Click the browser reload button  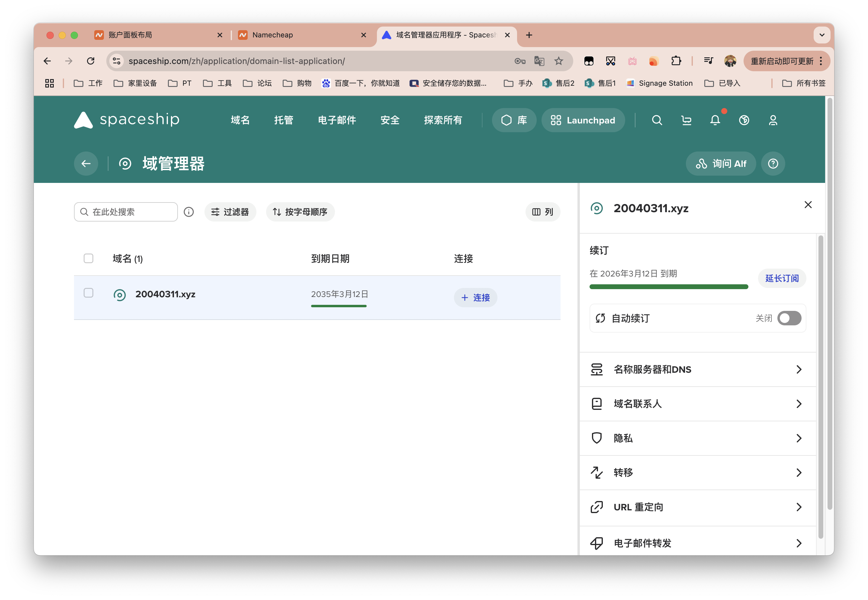[x=91, y=61]
